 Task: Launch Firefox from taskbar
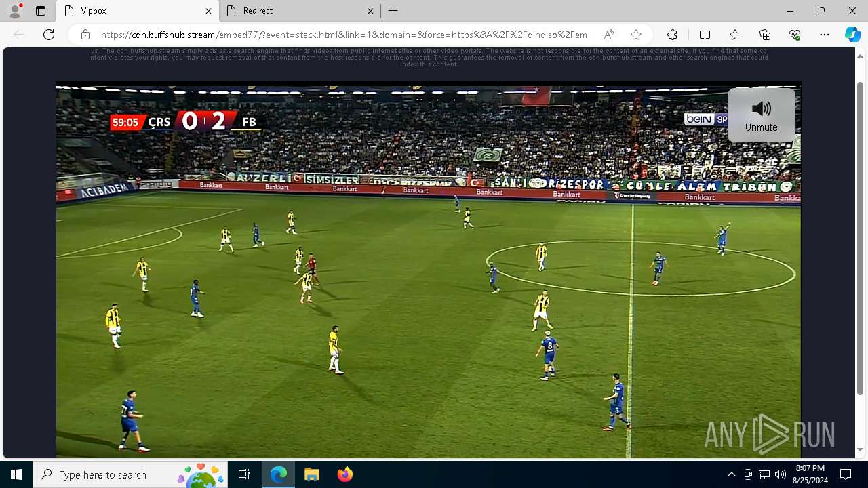coord(344,474)
